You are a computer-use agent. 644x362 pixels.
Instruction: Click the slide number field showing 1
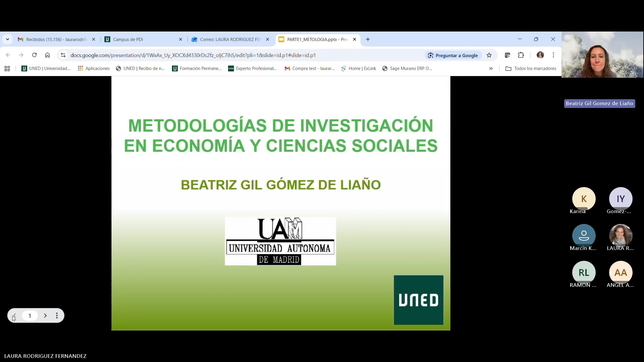click(30, 315)
